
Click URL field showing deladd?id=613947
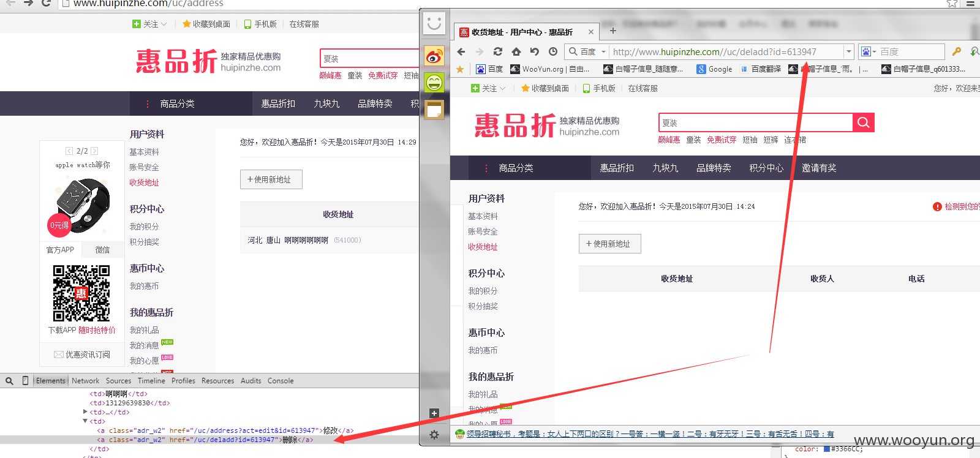tap(726, 51)
